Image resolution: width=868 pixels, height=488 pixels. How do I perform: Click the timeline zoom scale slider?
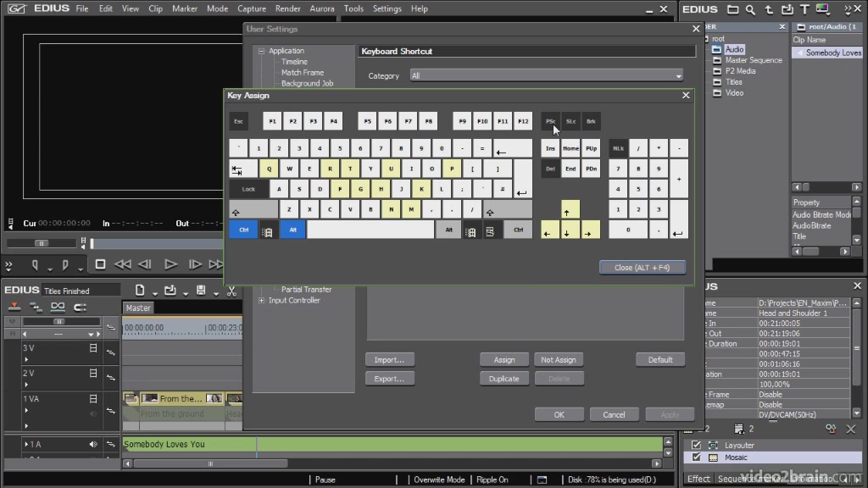tap(58, 321)
